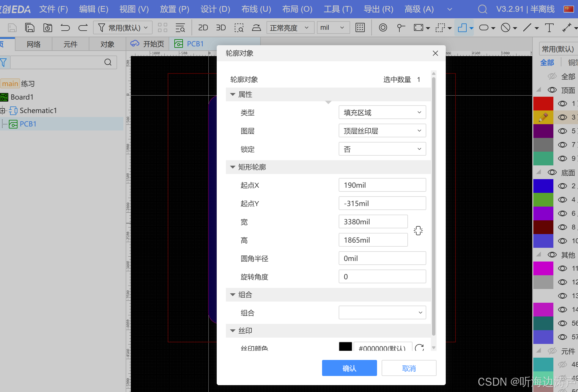The image size is (578, 392).
Task: Collapse the 矩形轮廓 section
Action: (233, 167)
